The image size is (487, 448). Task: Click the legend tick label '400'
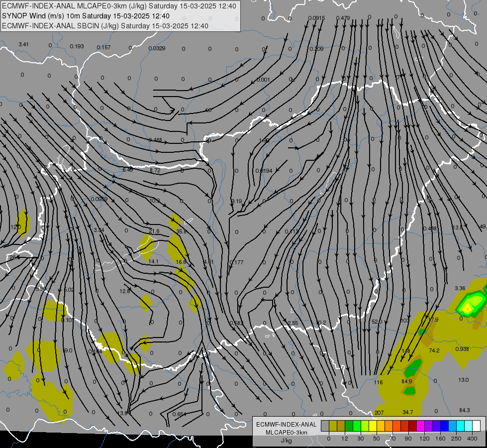click(472, 439)
